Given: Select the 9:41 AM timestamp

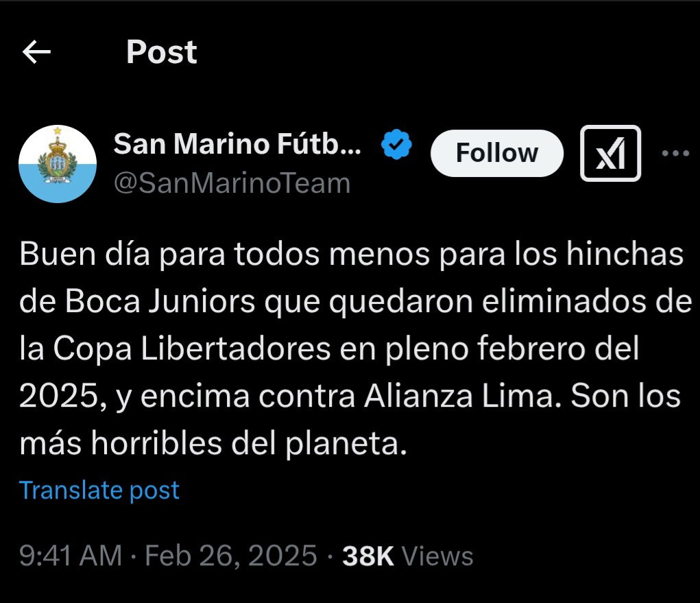Looking at the screenshot, I should coord(71,556).
